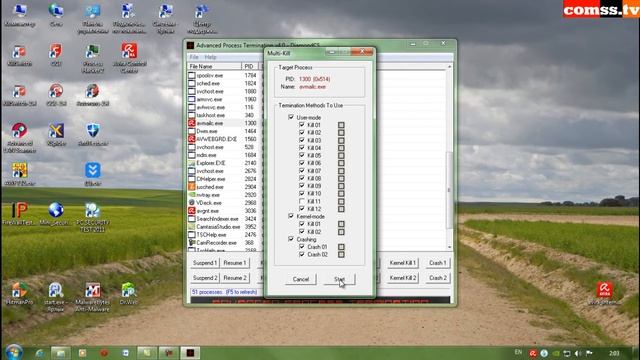
Task: Select CamRecorder.exe icon in process list
Action: (x=191, y=242)
